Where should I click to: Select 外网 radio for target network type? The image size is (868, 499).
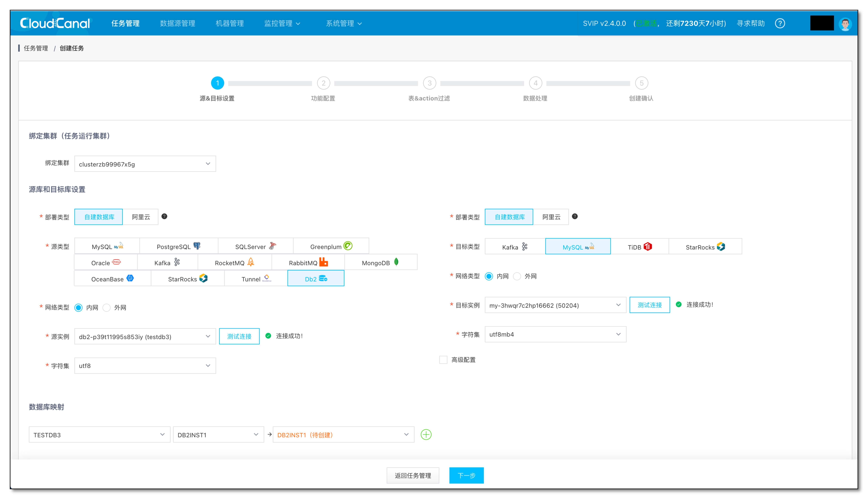coord(517,276)
